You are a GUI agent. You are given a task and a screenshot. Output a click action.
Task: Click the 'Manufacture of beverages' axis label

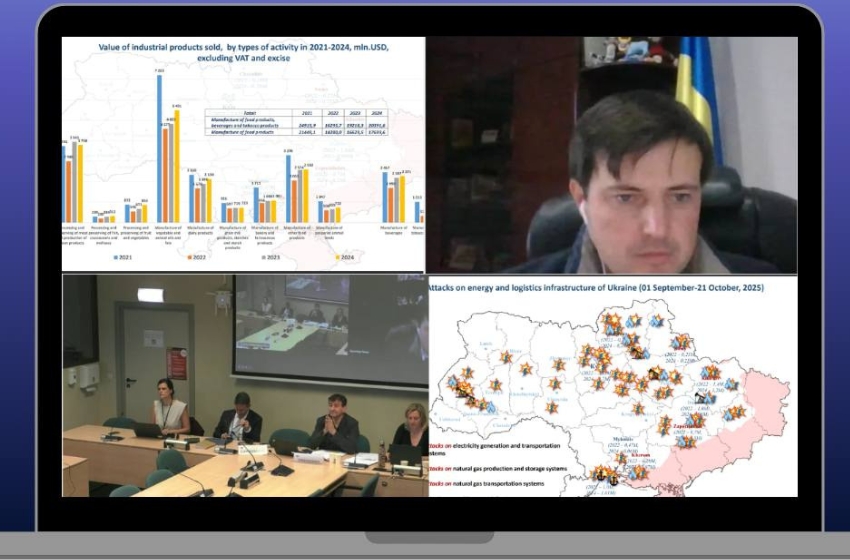(x=393, y=230)
